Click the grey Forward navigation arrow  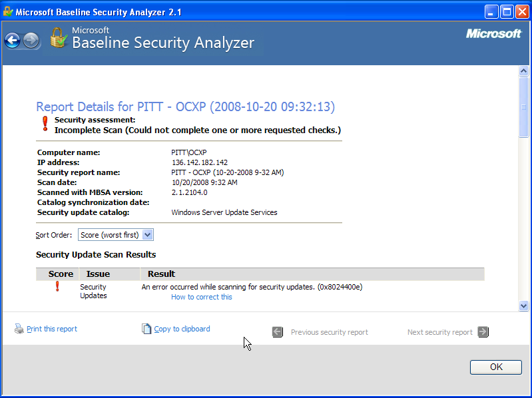31,41
